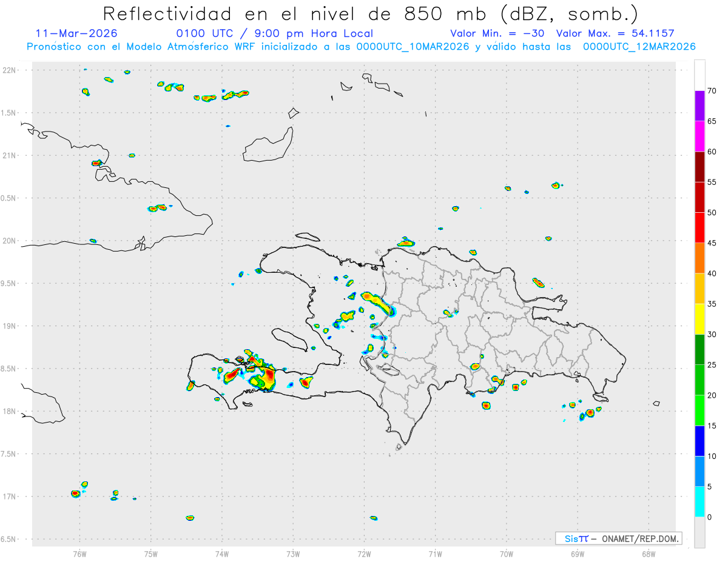Pick the magenta 60–65 dBZ colorbar segment
728x562 pixels.
tap(699, 136)
